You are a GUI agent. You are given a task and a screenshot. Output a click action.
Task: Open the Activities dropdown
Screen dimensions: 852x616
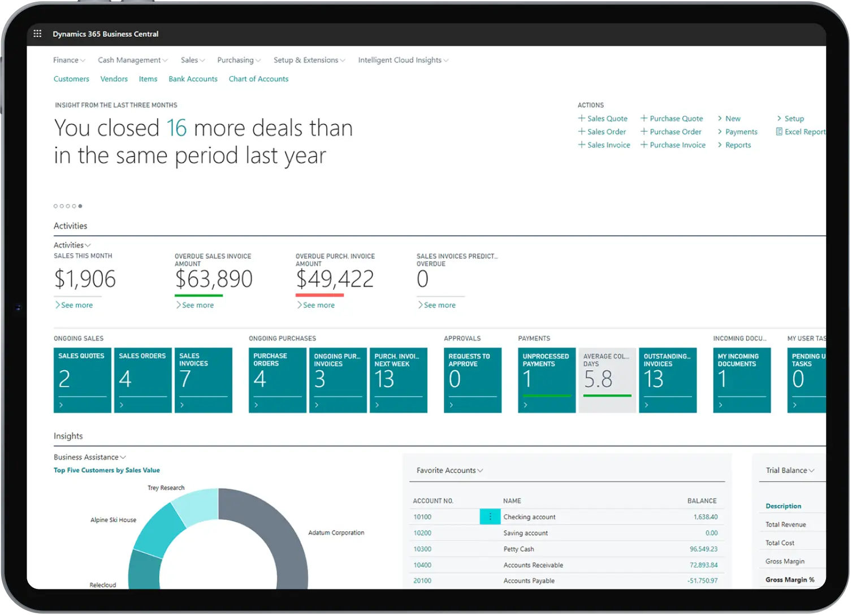pos(72,245)
